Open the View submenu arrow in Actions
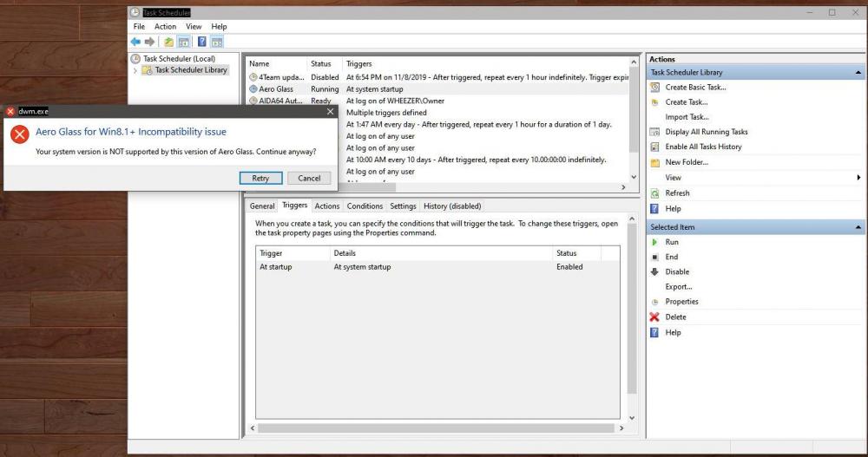The width and height of the screenshot is (868, 457). pos(858,178)
